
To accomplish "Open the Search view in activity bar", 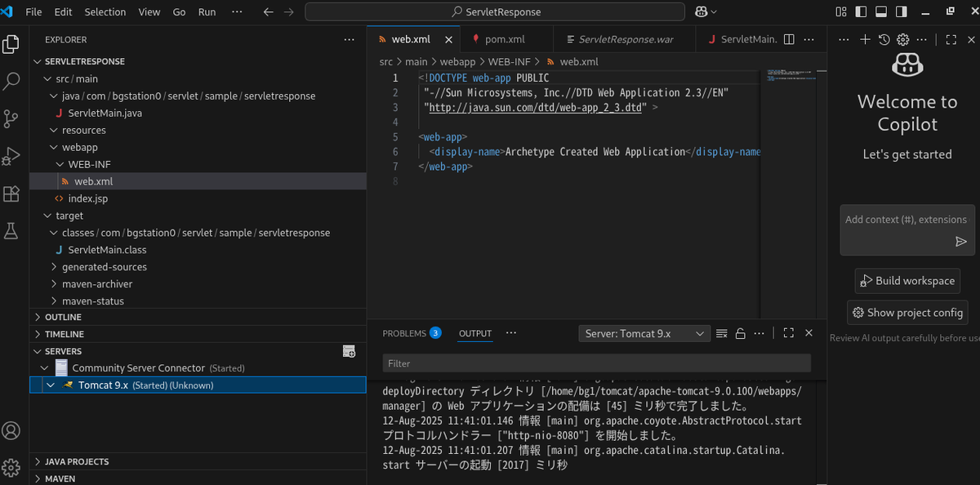I will pos(11,81).
